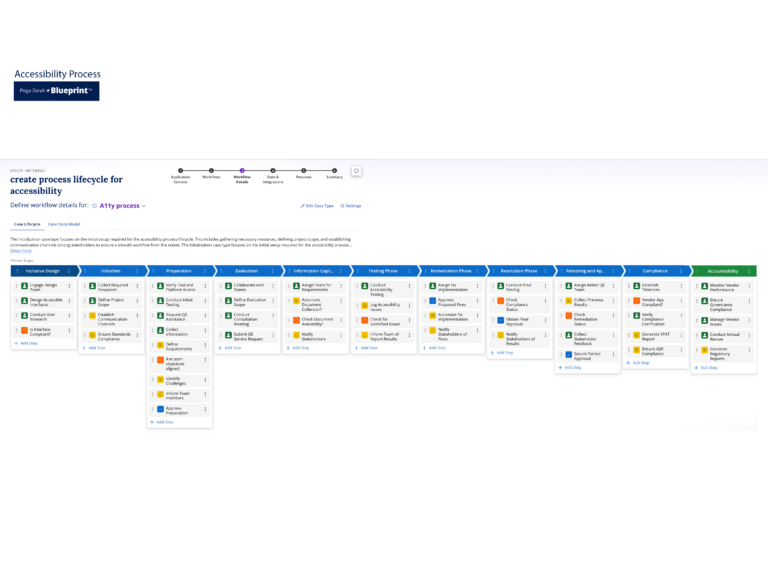Click the blue approval icon on Approve Preparation
The height and width of the screenshot is (564, 768).
(x=160, y=409)
